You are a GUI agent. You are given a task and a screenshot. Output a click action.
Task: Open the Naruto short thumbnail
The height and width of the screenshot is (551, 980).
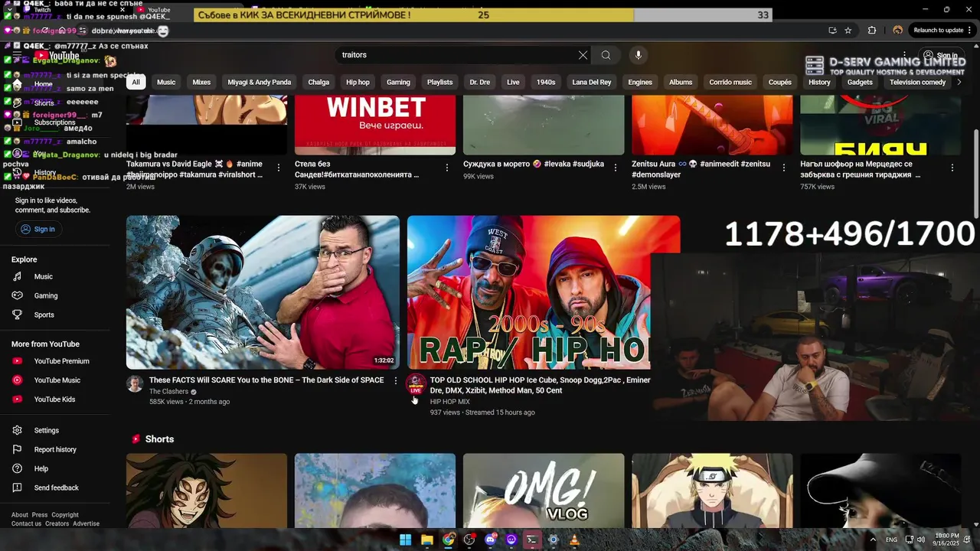tap(712, 491)
